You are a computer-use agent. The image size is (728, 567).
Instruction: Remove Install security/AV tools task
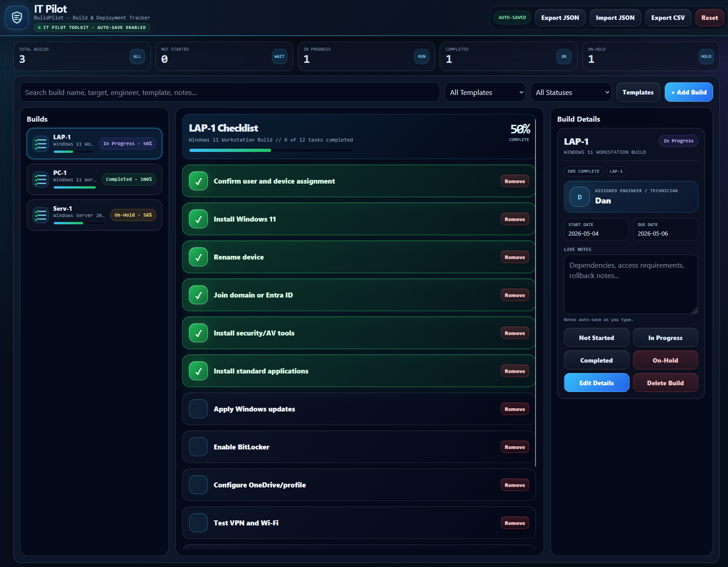[515, 333]
